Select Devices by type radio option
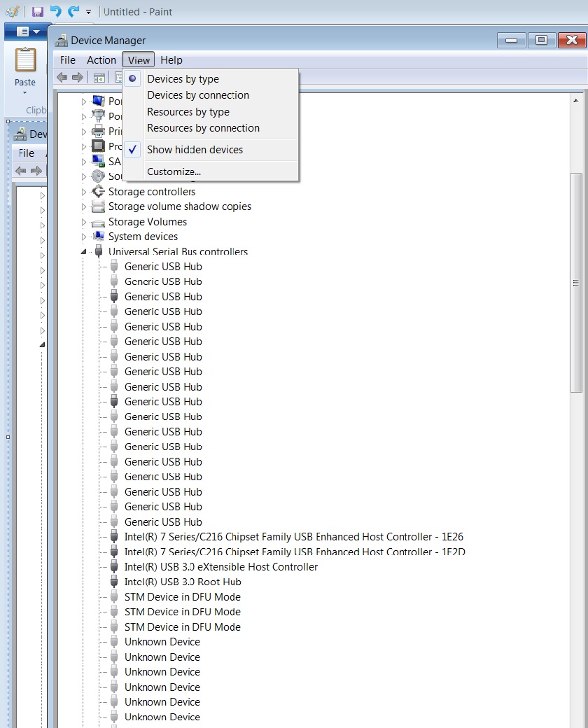Viewport: 588px width, 728px height. pos(183,79)
